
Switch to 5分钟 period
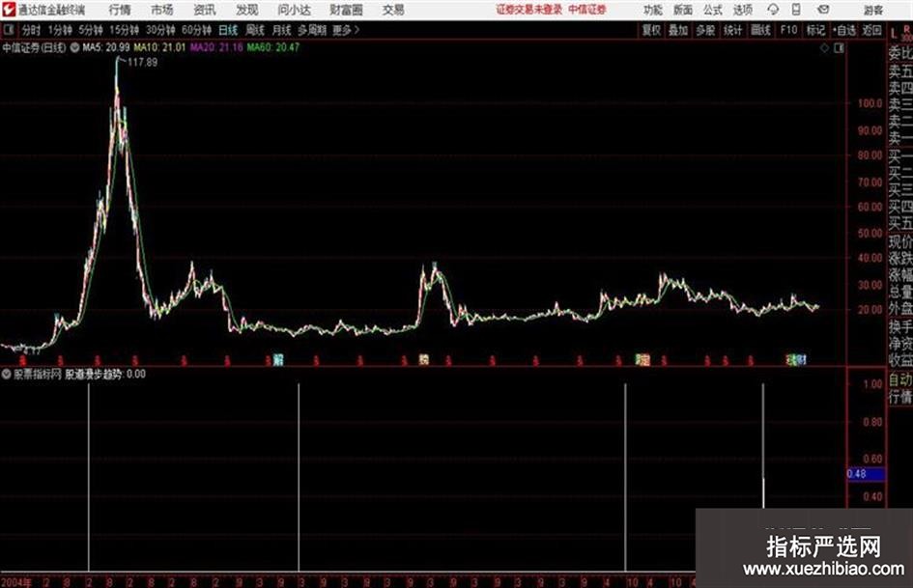click(91, 30)
